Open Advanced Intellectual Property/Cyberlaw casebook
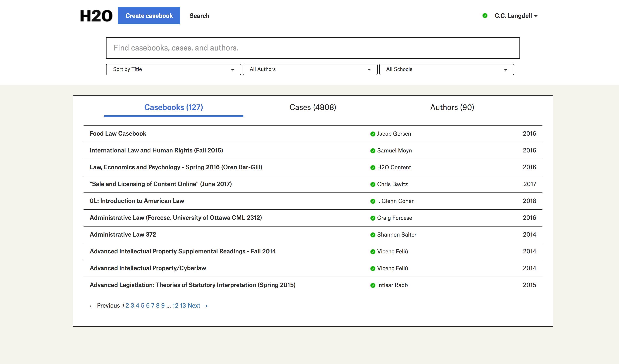This screenshot has width=619, height=364. tap(148, 268)
